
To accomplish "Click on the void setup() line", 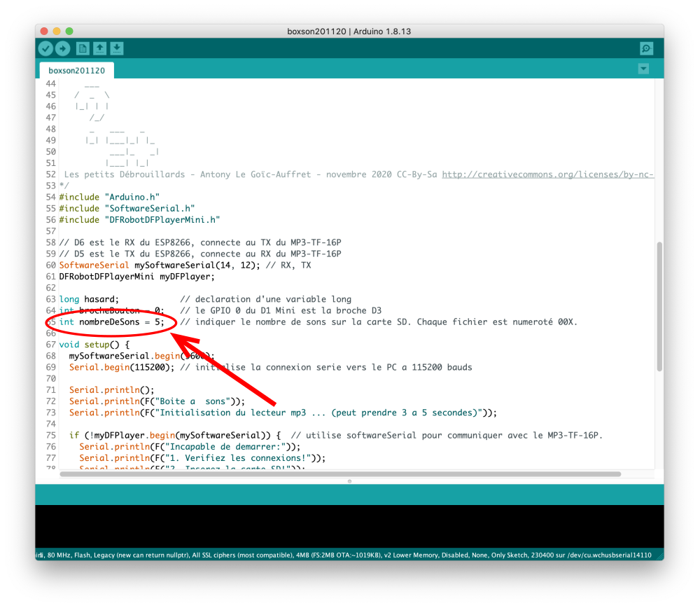I will [94, 345].
